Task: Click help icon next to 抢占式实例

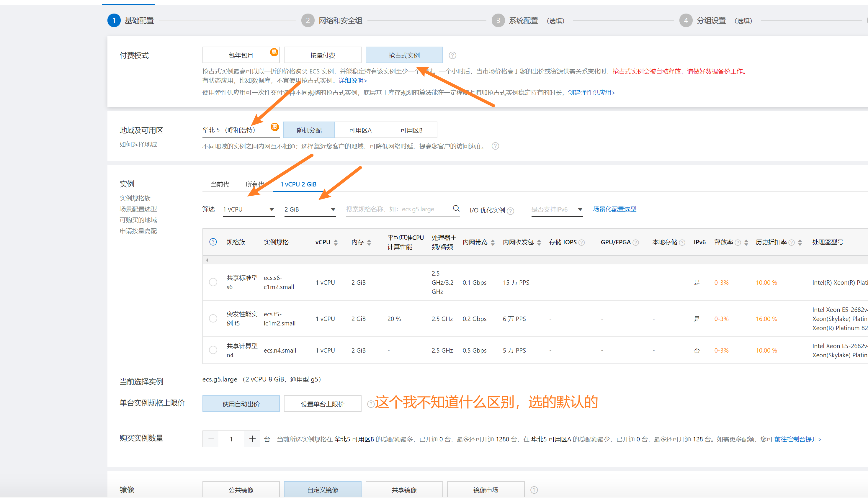Action: tap(452, 55)
